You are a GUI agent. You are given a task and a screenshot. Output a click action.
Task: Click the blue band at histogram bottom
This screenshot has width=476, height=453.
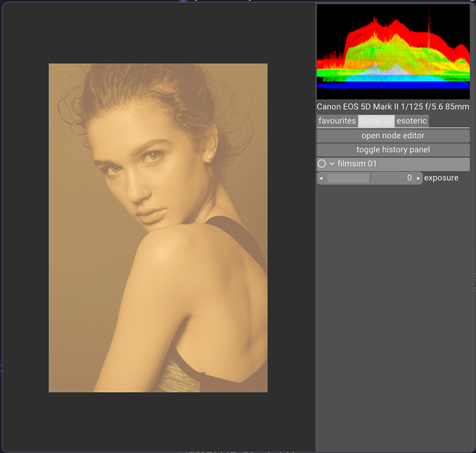[393, 85]
